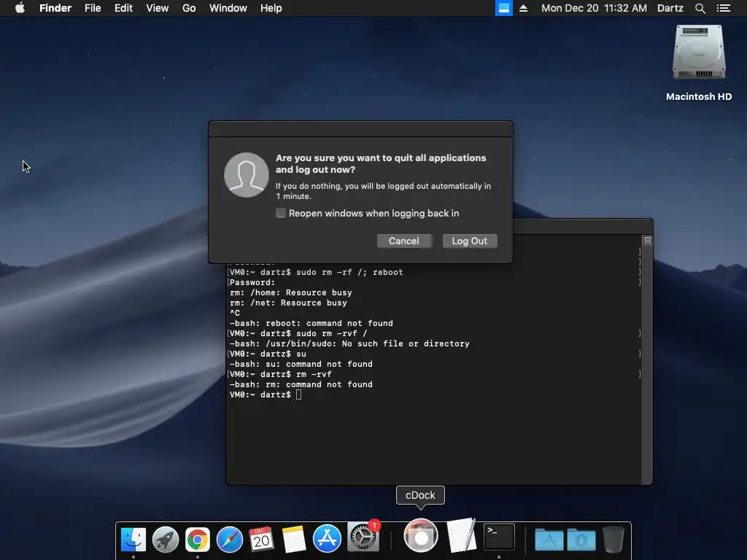Click text 'rm: /net: Resource busy'

[288, 303]
